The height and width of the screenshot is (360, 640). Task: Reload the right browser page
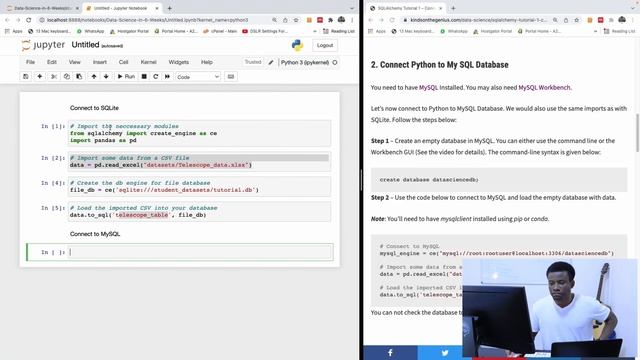pos(392,20)
